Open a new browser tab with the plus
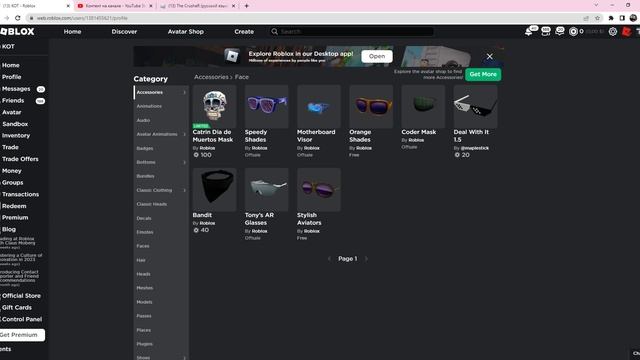The image size is (640, 360). (x=247, y=6)
